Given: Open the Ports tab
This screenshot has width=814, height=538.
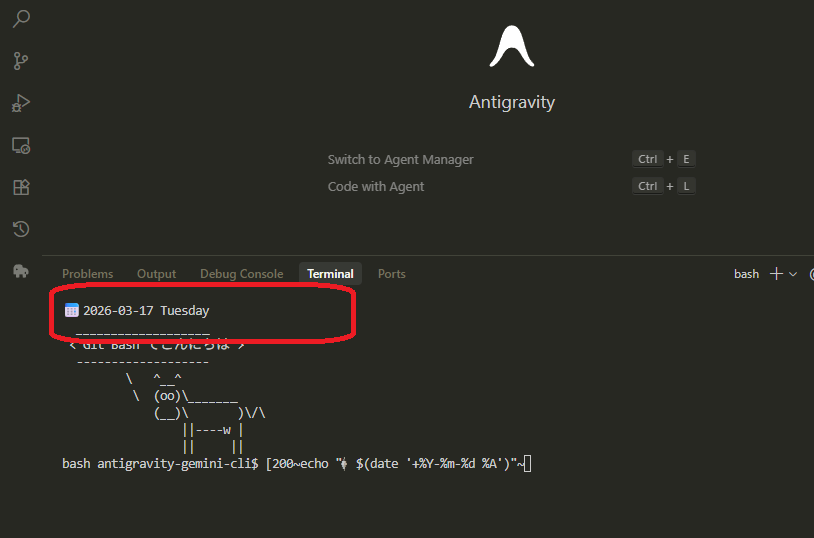Looking at the screenshot, I should (x=392, y=274).
